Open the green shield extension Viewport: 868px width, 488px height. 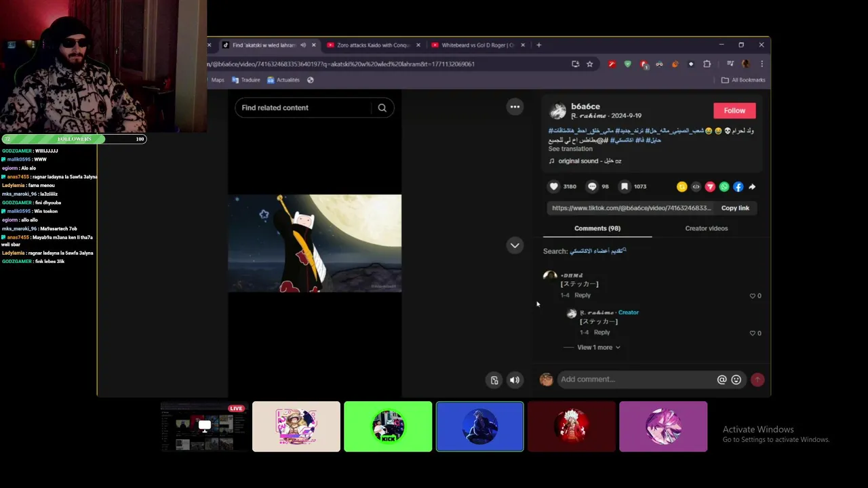coord(627,64)
